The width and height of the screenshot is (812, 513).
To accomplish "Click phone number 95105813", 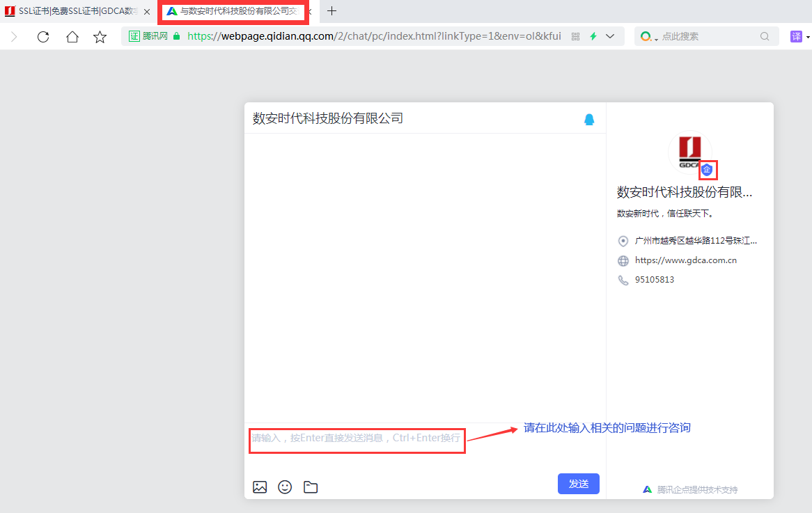I will pyautogui.click(x=655, y=280).
